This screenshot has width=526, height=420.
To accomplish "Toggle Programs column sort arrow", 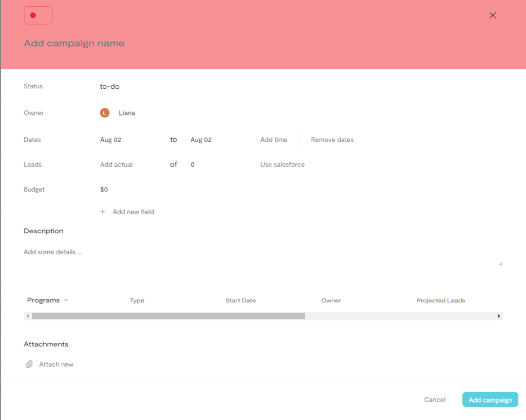I will point(66,300).
